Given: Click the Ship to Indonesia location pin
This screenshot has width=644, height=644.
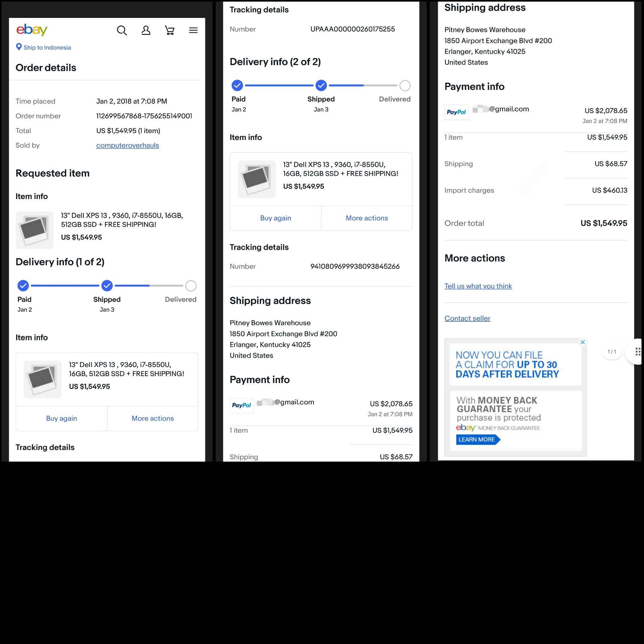Looking at the screenshot, I should pos(19,47).
